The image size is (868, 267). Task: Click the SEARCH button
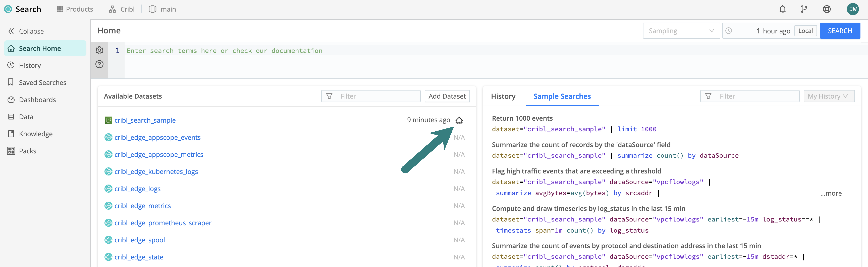point(840,31)
